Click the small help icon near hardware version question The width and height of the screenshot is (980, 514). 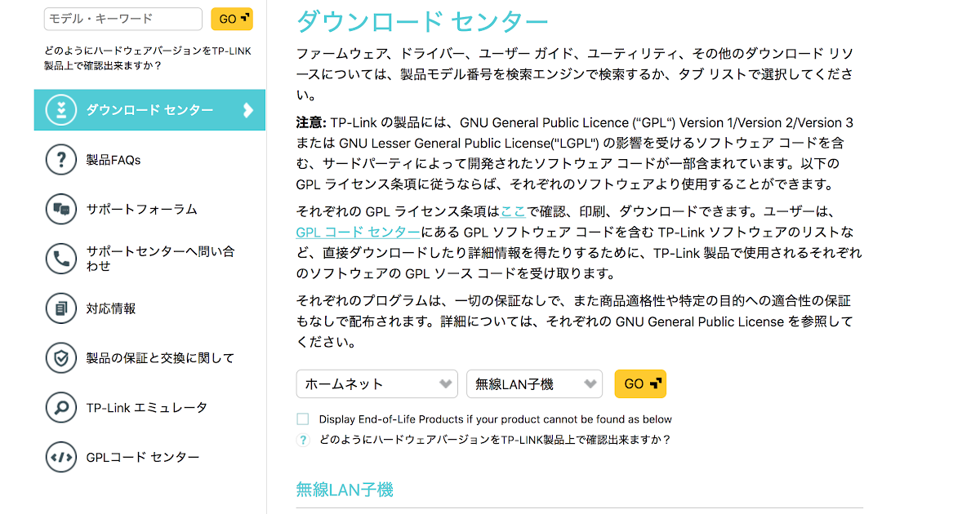(303, 440)
